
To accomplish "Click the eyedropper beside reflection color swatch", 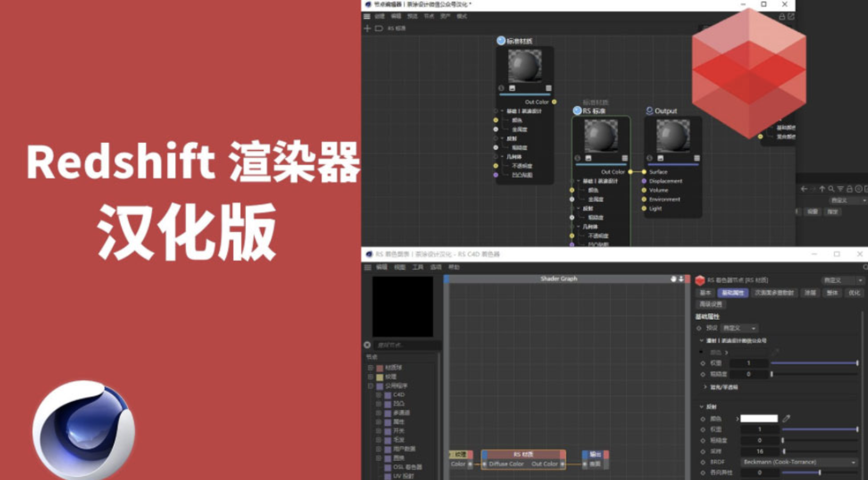I will click(786, 418).
